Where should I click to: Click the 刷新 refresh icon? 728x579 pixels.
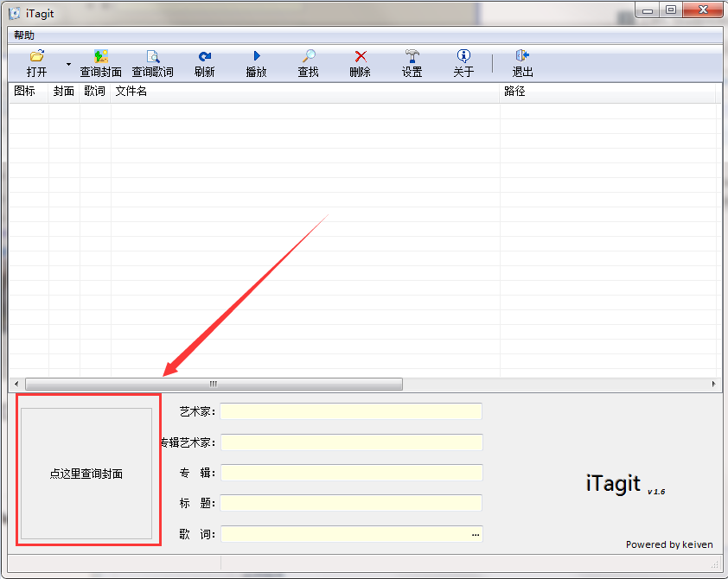coord(205,56)
